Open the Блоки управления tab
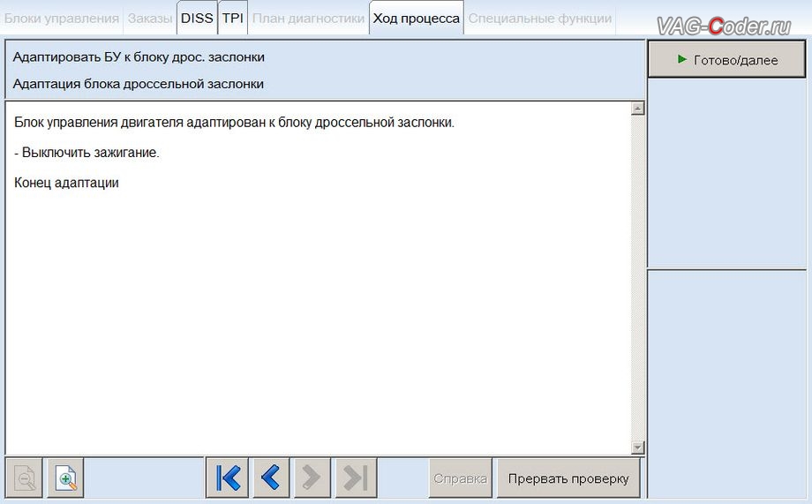812x504 pixels. coord(62,19)
